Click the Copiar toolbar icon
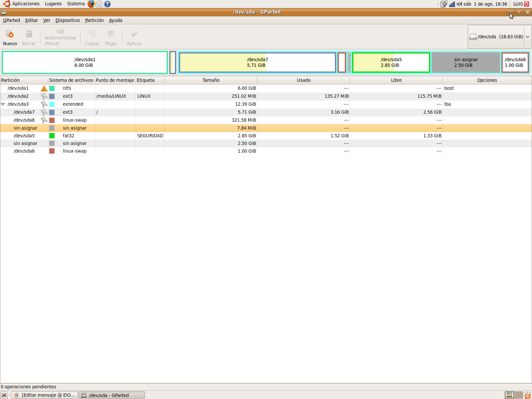The width and height of the screenshot is (532, 399). (x=92, y=34)
